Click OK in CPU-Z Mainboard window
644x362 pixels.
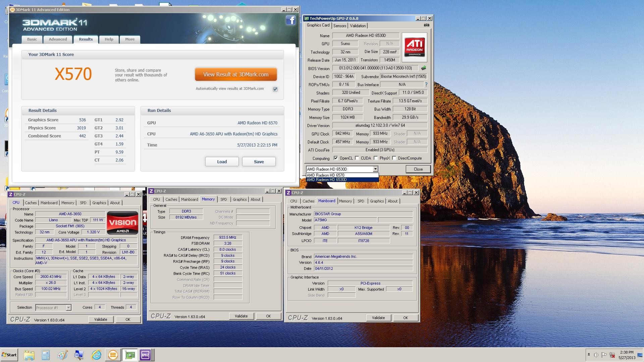pos(406,318)
